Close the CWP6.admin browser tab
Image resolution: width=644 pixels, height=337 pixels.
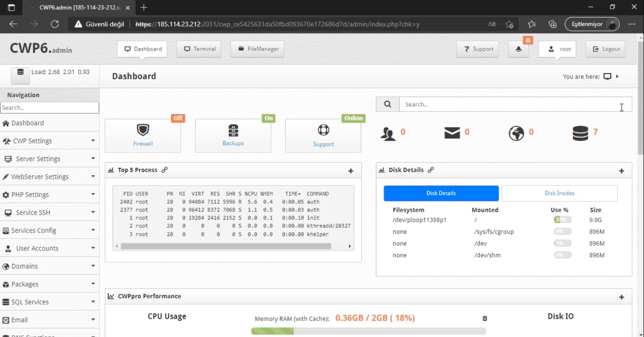coord(128,8)
